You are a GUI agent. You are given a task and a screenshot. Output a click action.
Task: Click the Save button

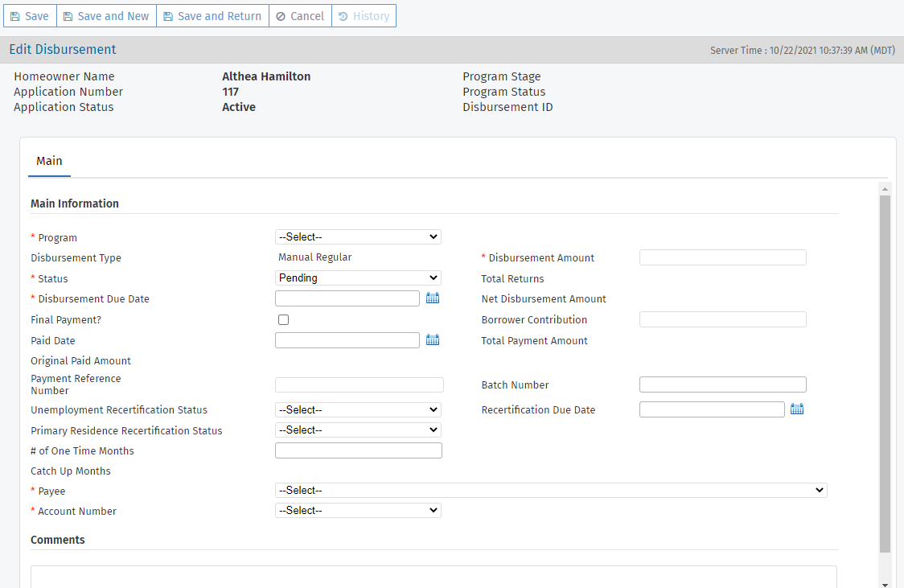pyautogui.click(x=30, y=15)
